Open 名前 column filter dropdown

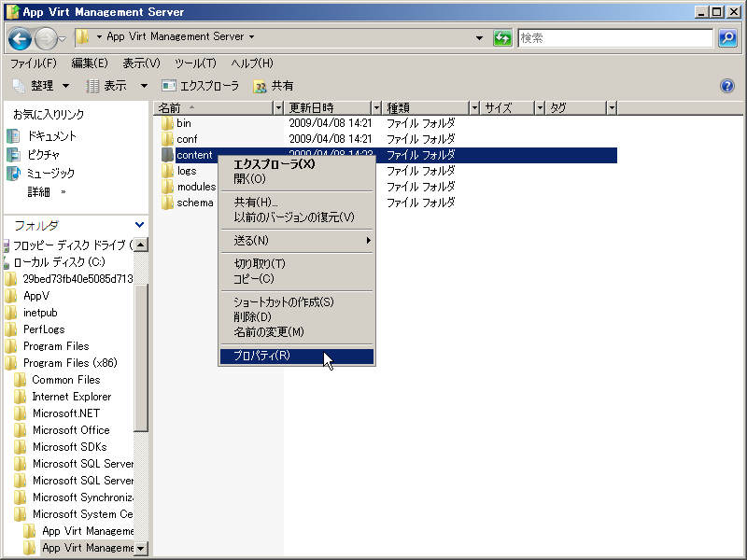coord(278,108)
